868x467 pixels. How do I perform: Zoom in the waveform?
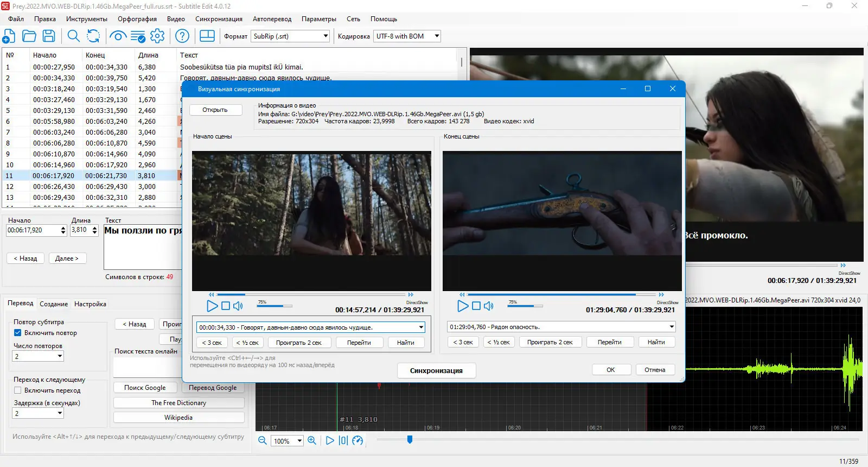(x=312, y=441)
